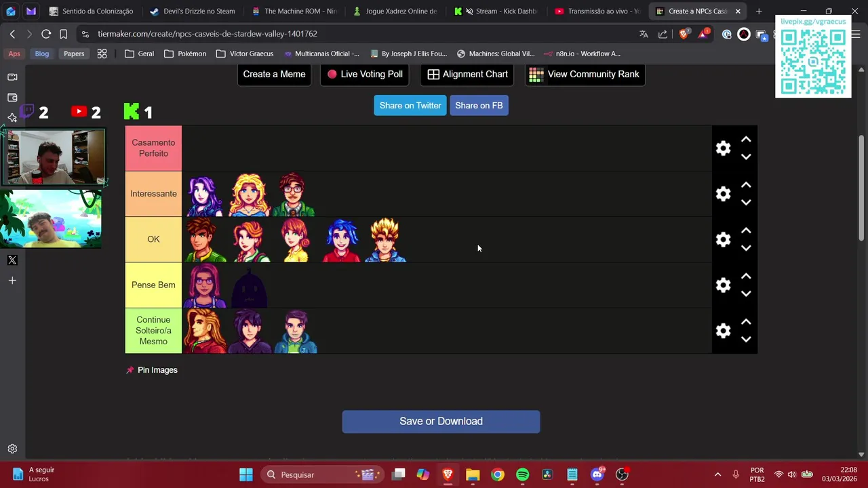Move Casamento Perfeito row down with chevron
This screenshot has height=488, width=868.
point(746,157)
